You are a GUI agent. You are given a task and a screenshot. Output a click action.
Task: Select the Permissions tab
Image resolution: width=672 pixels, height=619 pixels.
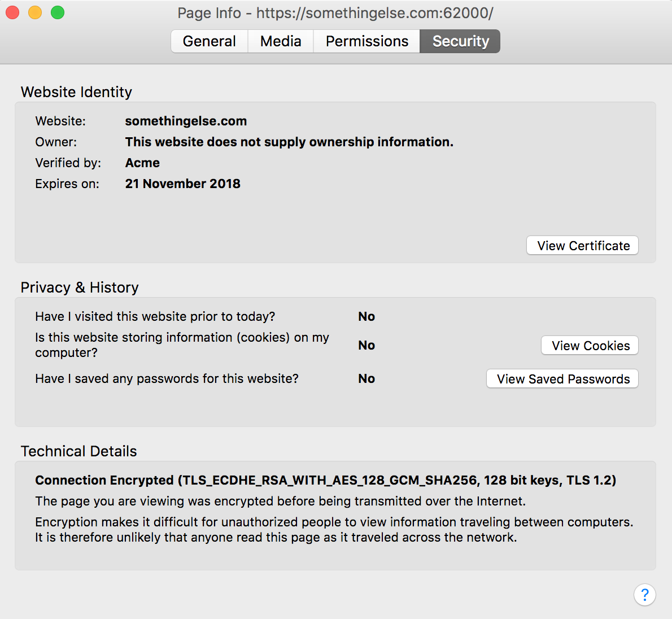[x=366, y=41]
